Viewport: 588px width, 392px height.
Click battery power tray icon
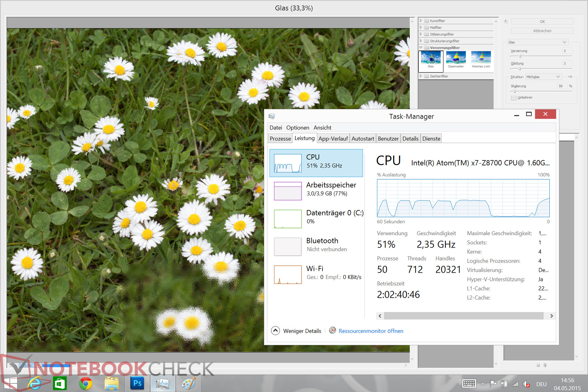click(x=504, y=384)
